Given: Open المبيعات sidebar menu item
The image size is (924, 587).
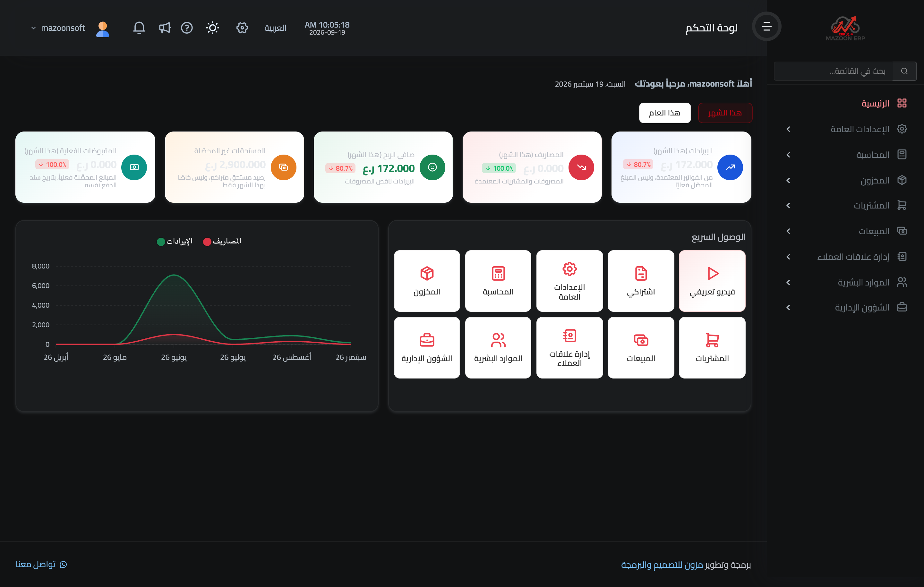Looking at the screenshot, I should [846, 231].
